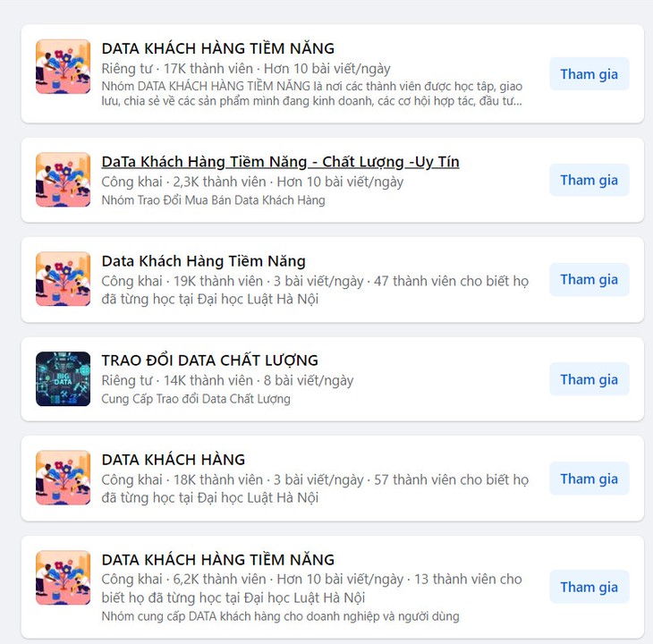
Task: Open the 'TRAO ĐỔI DATA CHẤT LƯỢNG' group title
Action: [x=210, y=360]
